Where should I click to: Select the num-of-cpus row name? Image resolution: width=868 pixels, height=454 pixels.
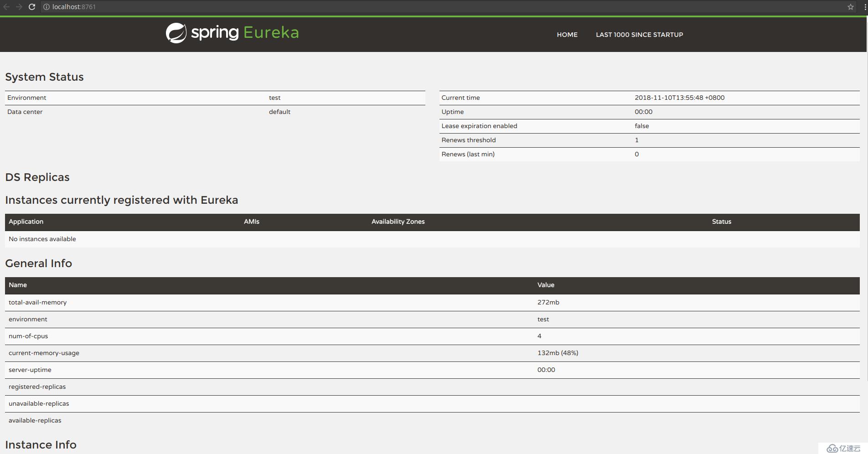click(x=28, y=336)
